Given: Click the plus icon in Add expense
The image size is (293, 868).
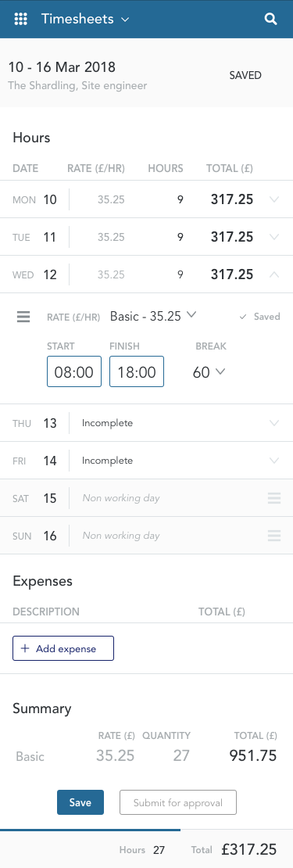Looking at the screenshot, I should (x=24, y=649).
